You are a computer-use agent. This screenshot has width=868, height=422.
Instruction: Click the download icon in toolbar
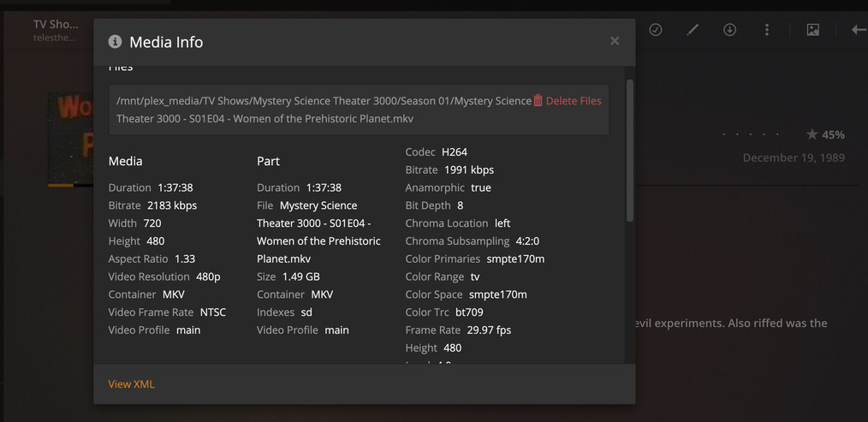(729, 30)
